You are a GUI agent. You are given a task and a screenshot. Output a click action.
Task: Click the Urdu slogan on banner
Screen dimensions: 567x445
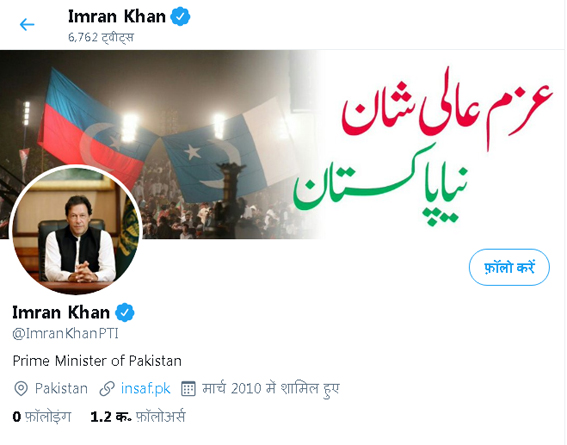click(x=423, y=146)
